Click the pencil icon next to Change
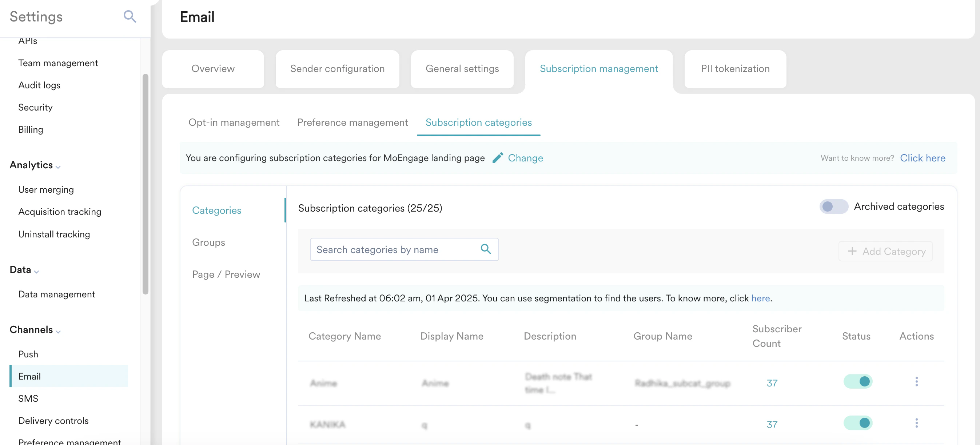Screen dimensions: 980x445 click(497, 158)
